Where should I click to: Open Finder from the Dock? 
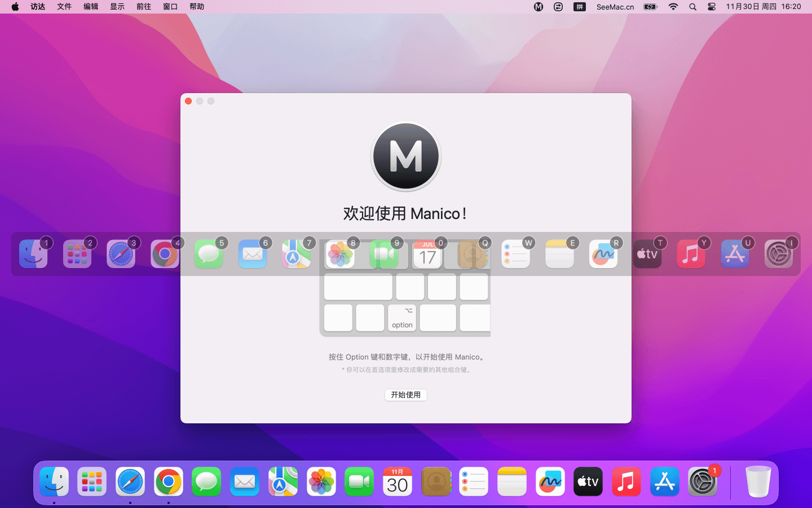coord(54,481)
